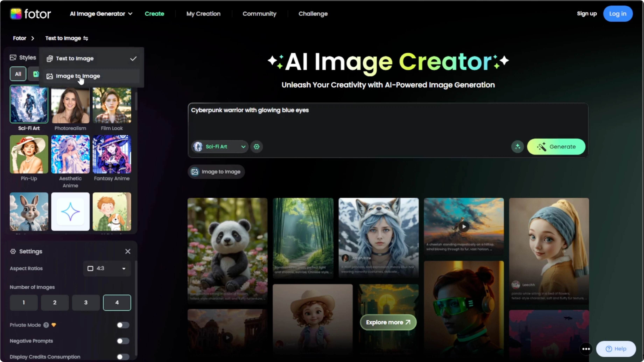Go to the Create tab
This screenshot has height=362, width=644.
pyautogui.click(x=154, y=14)
